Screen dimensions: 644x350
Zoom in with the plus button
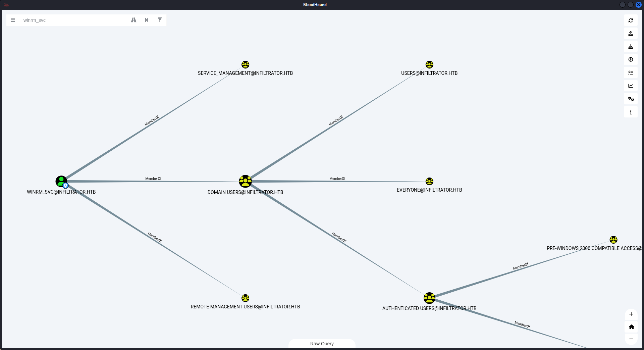pyautogui.click(x=631, y=314)
